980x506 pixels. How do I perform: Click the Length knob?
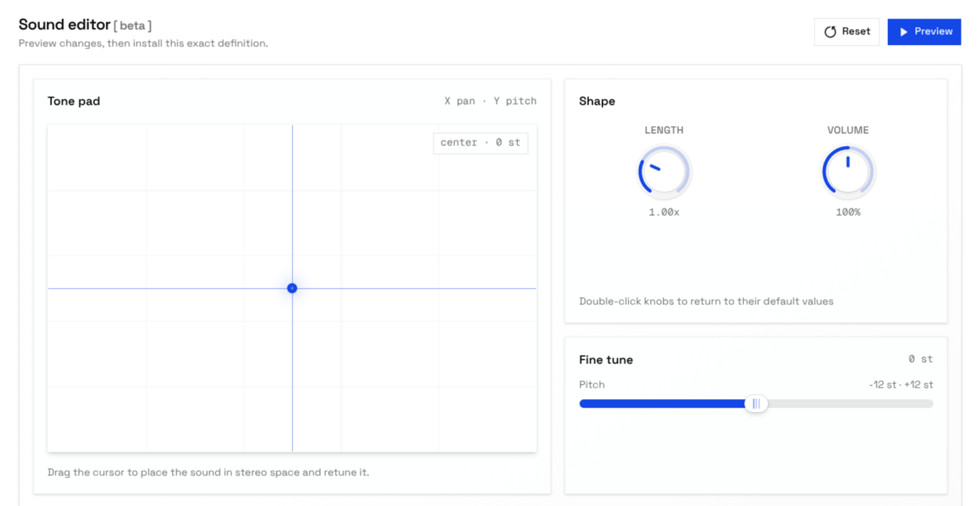tap(663, 172)
